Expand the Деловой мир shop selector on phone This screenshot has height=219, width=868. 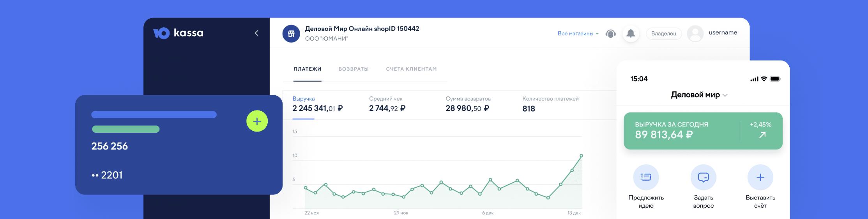tap(699, 95)
